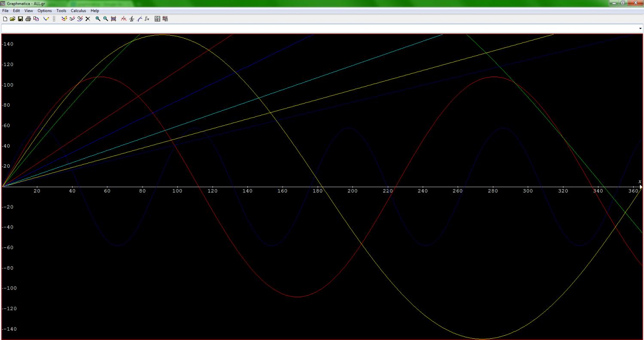Click the red curves intersection icon
The height and width of the screenshot is (340, 644).
point(124,19)
